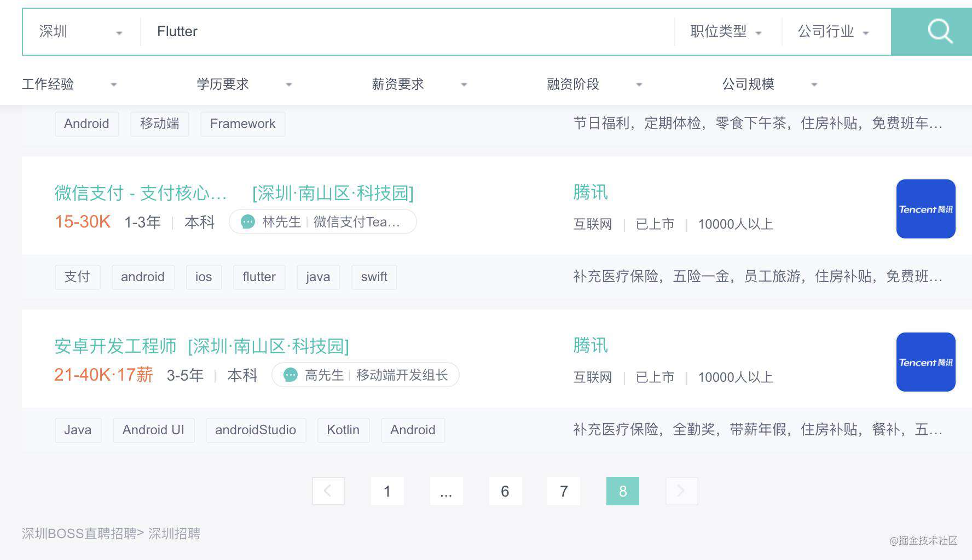Viewport: 972px width, 560px height.
Task: Click the 移动端 tag
Action: coord(160,124)
